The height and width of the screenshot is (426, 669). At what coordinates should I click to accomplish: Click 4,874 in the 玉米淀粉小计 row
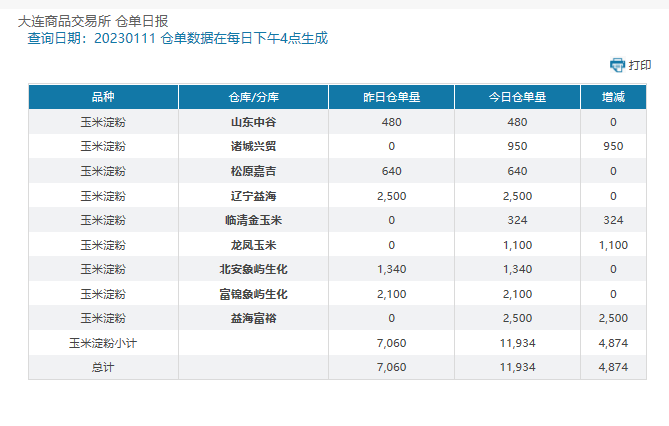(x=613, y=343)
